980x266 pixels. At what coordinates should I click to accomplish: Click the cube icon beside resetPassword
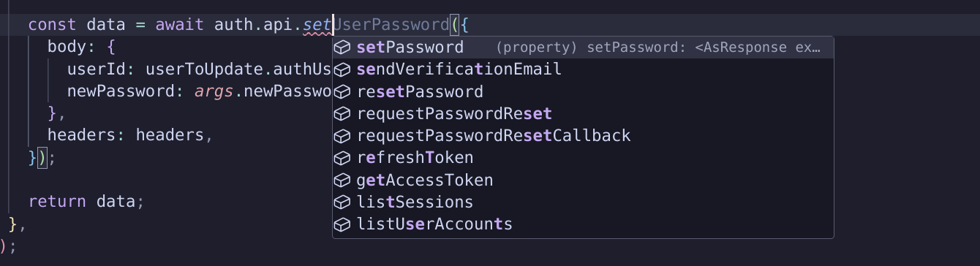(x=343, y=92)
